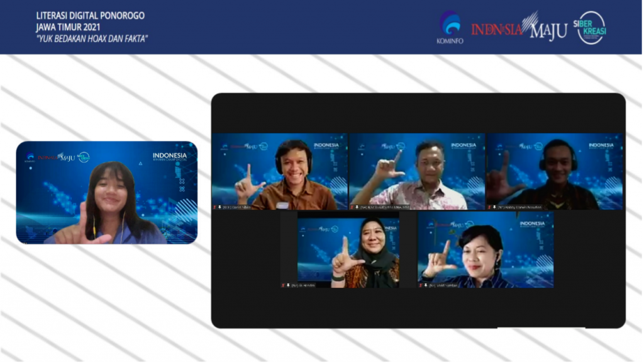The image size is (644, 364).
Task: Click the Indonesia Maju logo in the header
Action: pyautogui.click(x=519, y=28)
